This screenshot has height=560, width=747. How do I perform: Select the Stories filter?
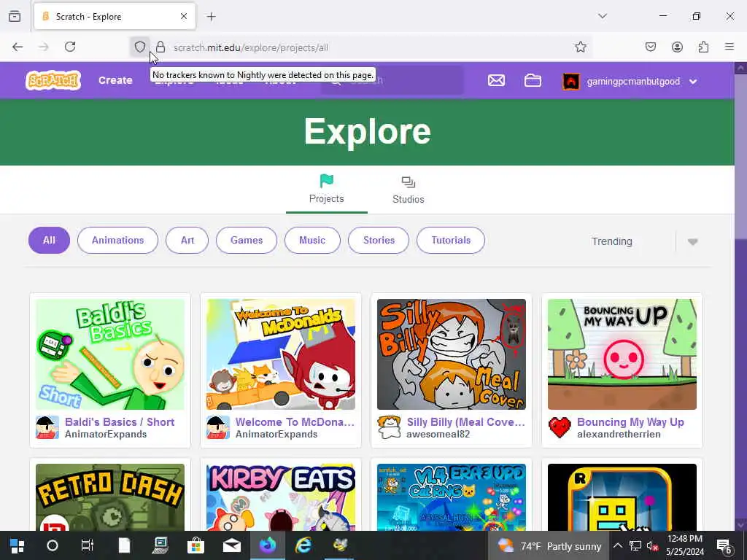[x=379, y=240]
